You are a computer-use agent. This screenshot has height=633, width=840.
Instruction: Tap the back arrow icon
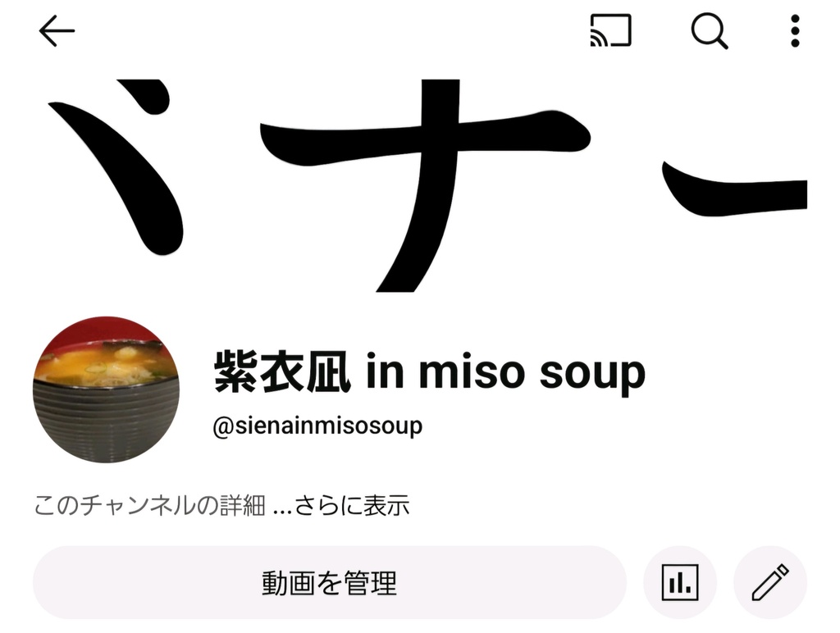pos(57,31)
